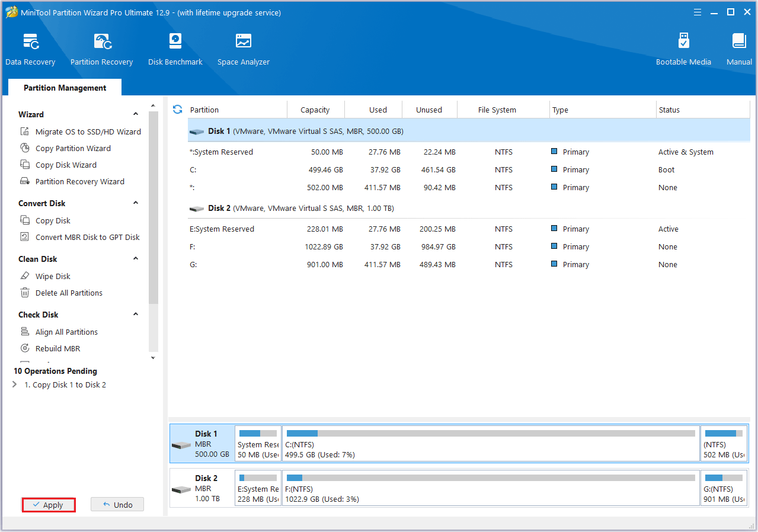Switch to the Partition Management tab
The width and height of the screenshot is (758, 532).
click(x=65, y=87)
